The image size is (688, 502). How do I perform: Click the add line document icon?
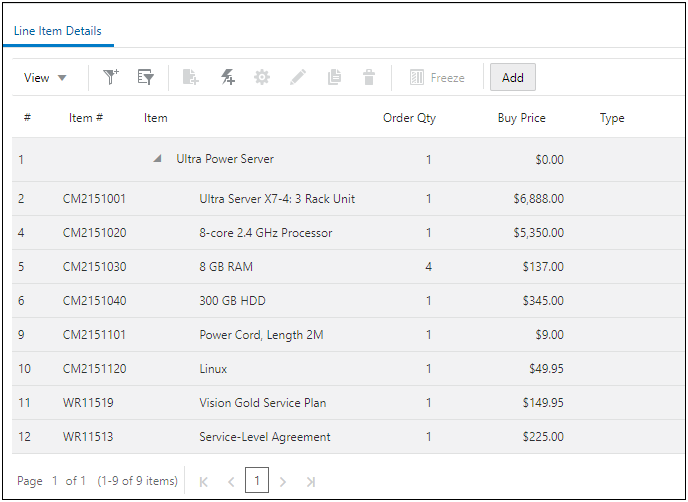tap(190, 77)
